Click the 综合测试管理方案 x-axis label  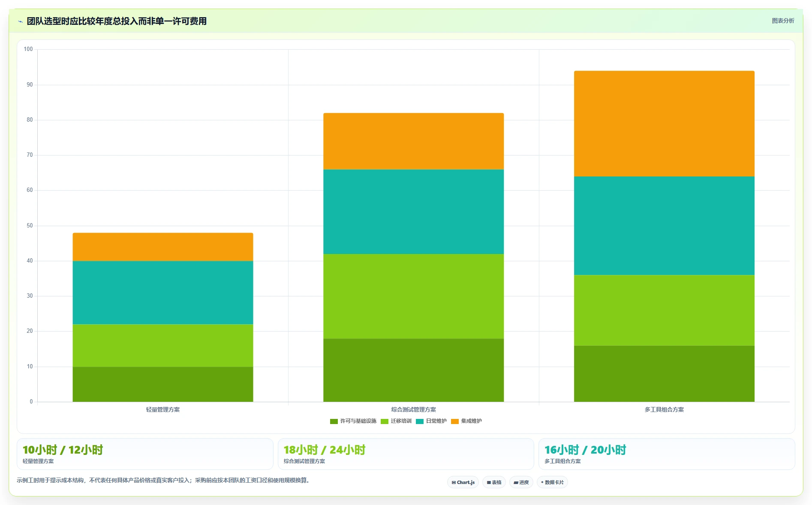pyautogui.click(x=413, y=410)
